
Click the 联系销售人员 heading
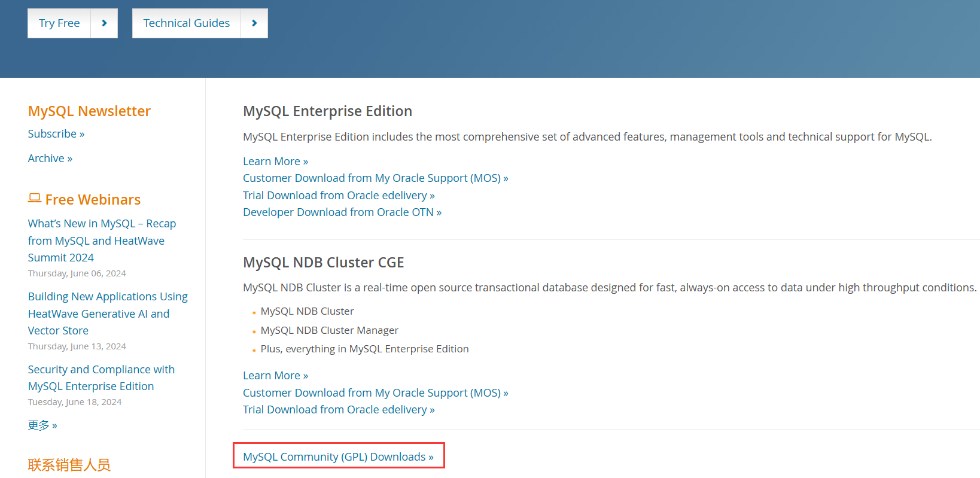click(x=69, y=465)
